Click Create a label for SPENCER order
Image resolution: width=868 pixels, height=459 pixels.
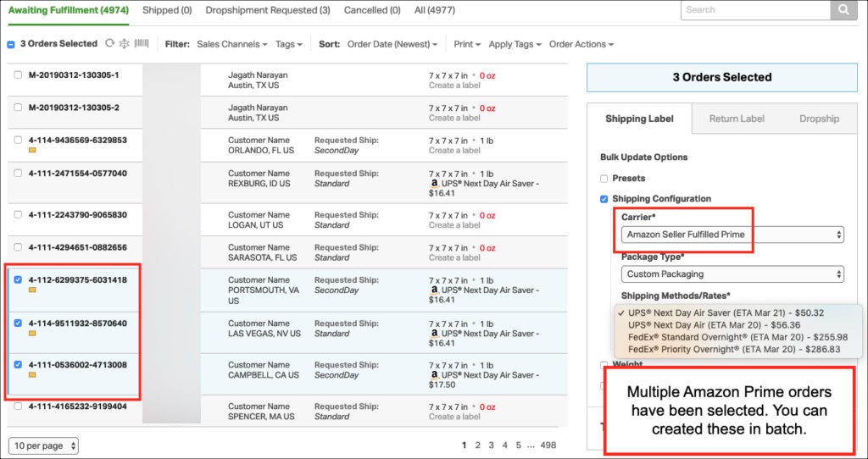(454, 417)
